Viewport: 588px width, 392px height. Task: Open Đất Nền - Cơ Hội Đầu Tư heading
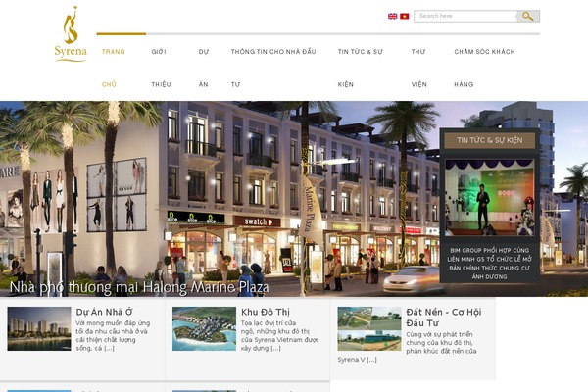pos(444,318)
